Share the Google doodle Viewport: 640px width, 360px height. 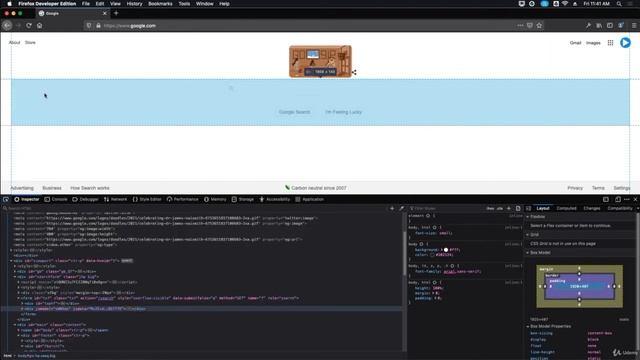354,72
